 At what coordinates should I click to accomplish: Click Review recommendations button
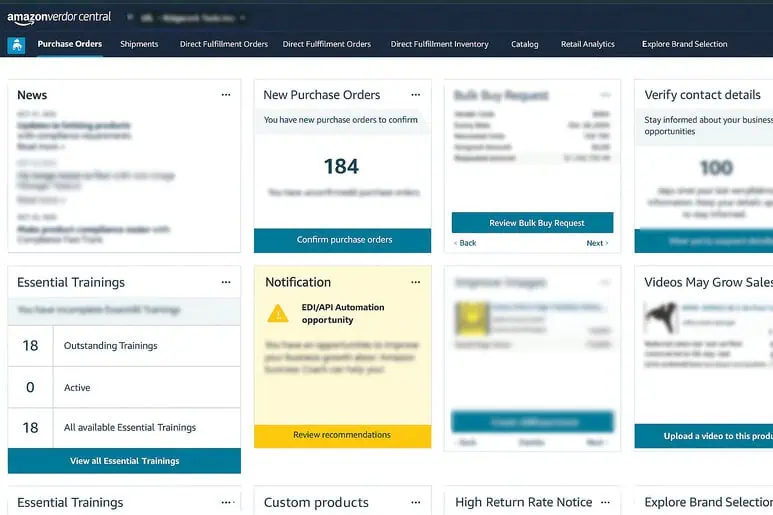(x=342, y=436)
